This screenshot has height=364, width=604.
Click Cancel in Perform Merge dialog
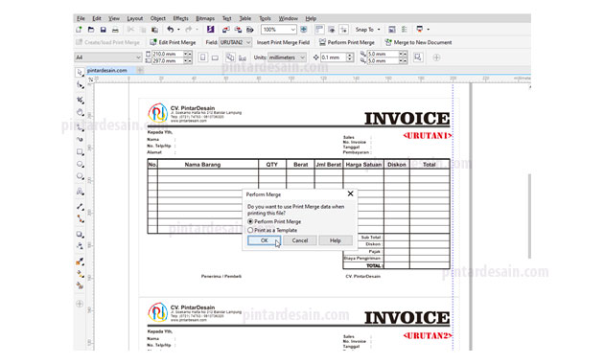tap(300, 240)
